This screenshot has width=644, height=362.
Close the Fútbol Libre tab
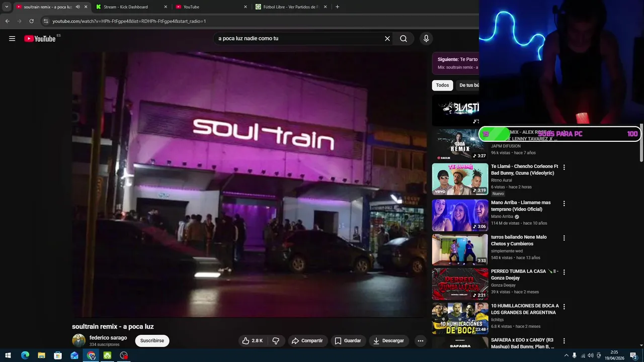(x=325, y=7)
